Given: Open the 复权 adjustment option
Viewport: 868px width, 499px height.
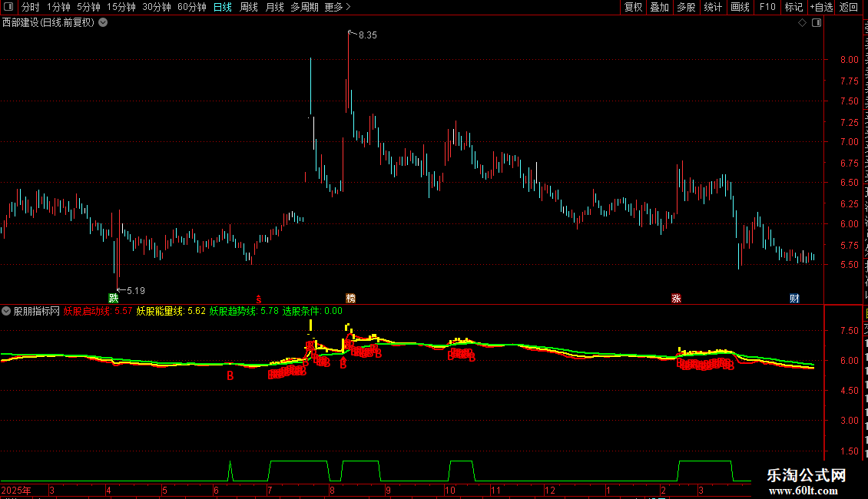Looking at the screenshot, I should coord(633,7).
